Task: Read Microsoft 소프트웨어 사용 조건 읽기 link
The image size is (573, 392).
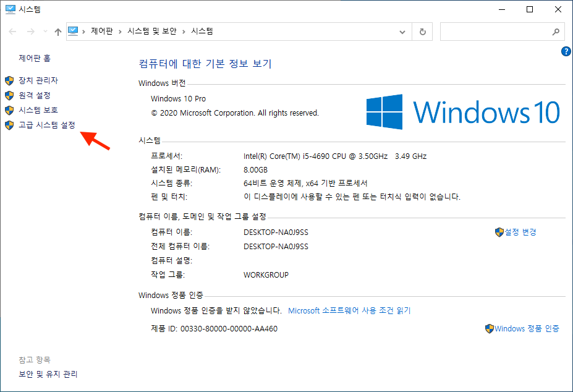Action: click(349, 311)
